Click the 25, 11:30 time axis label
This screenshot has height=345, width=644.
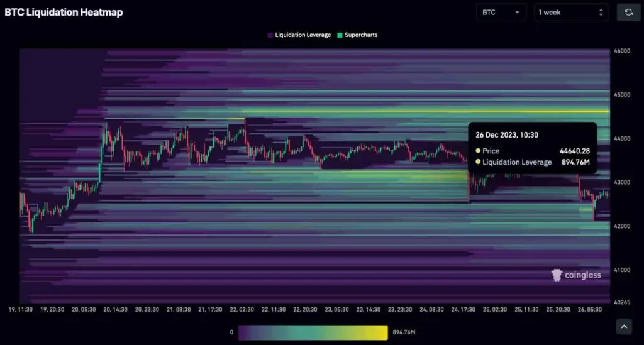tap(526, 309)
